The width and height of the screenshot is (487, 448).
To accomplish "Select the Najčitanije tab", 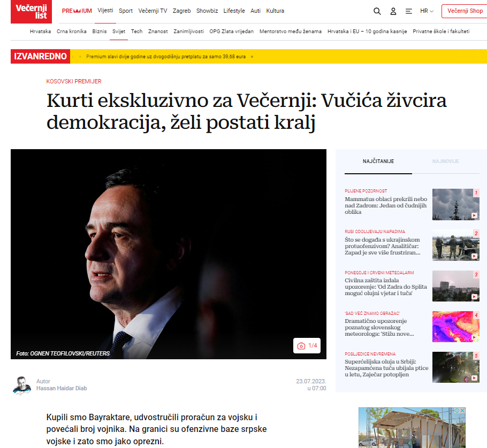I will (378, 161).
